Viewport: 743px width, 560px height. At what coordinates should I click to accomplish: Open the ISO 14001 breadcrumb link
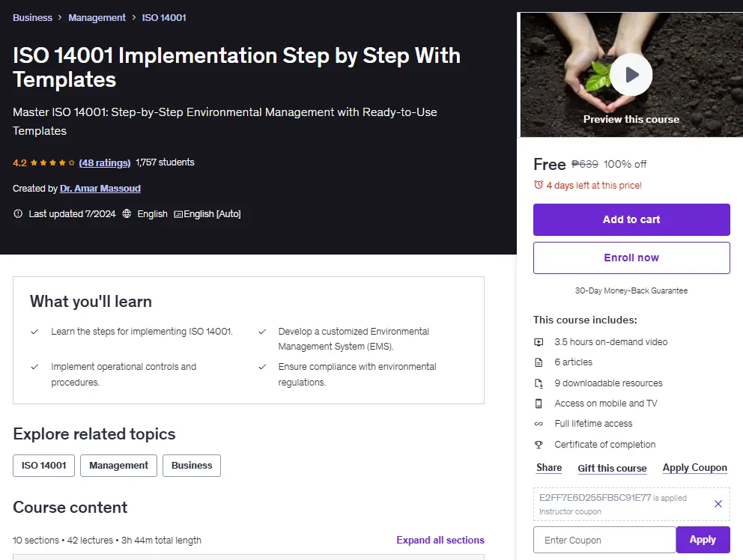[164, 17]
